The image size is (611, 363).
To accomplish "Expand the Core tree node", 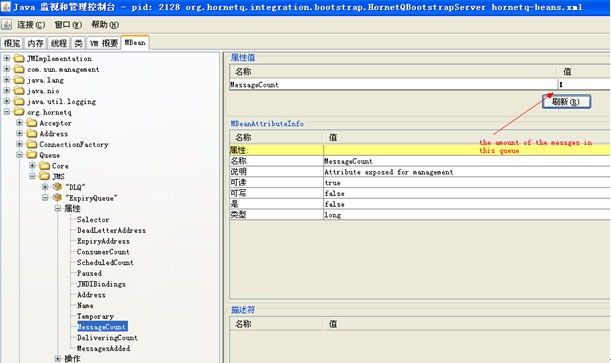I will pos(32,166).
